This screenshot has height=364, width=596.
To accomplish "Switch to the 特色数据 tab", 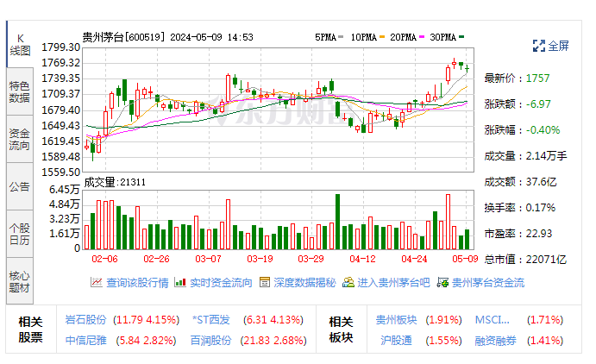I will (x=19, y=91).
